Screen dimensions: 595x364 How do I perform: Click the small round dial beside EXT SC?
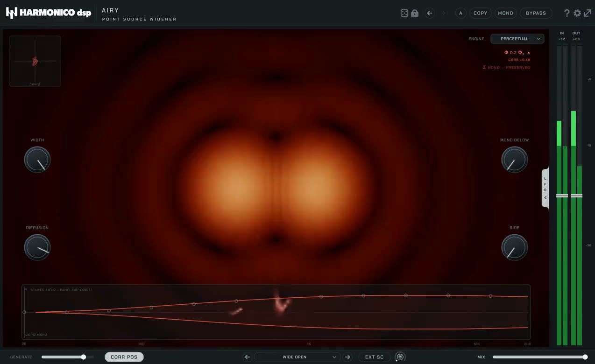tap(400, 357)
